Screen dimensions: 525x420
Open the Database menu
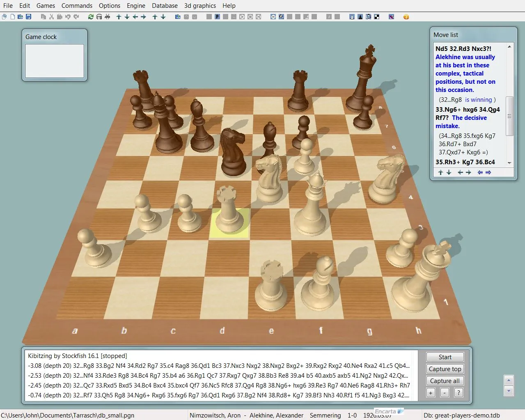pyautogui.click(x=165, y=5)
